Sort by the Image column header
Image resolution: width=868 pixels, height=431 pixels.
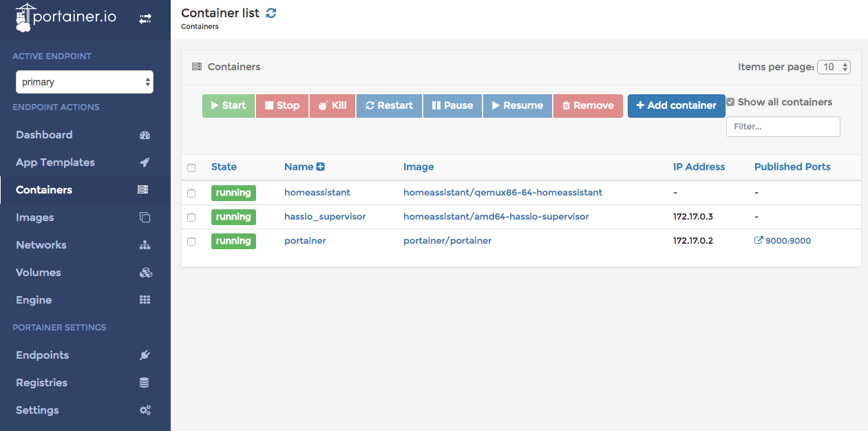pos(419,167)
